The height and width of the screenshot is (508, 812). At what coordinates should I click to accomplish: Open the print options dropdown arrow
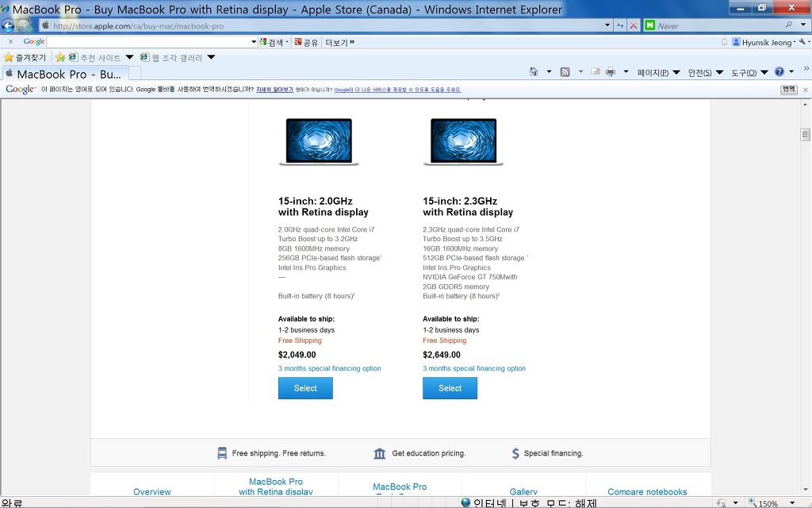(x=626, y=72)
